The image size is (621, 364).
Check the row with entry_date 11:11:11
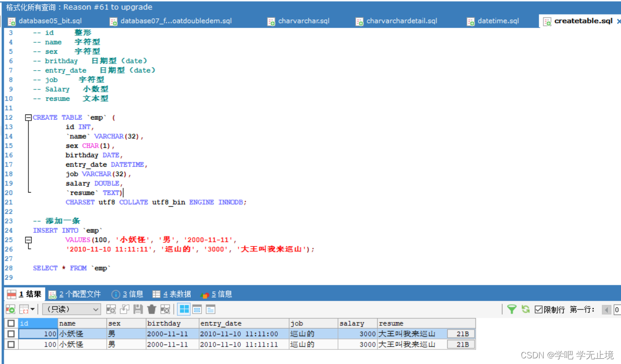(11, 344)
